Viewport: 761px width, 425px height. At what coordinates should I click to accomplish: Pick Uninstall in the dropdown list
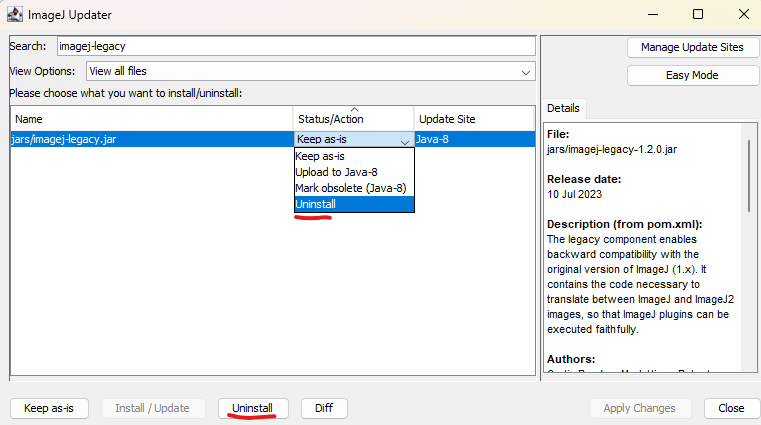coord(354,204)
